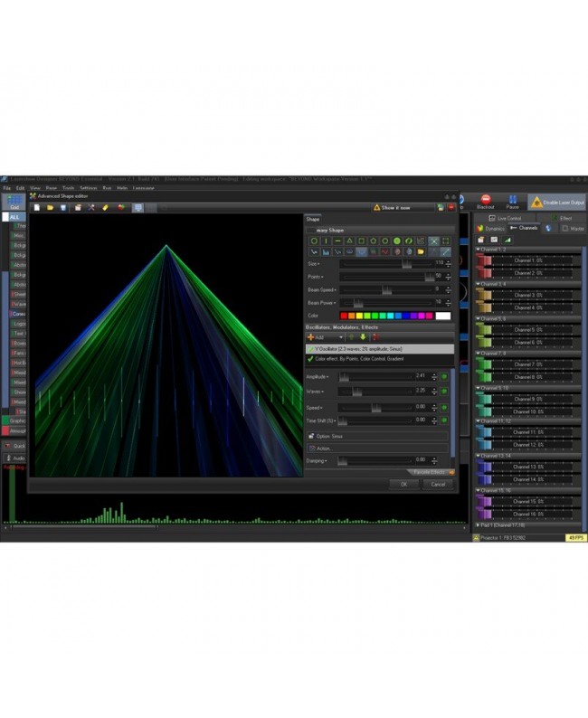This screenshot has height=718, width=588.
Task: Click the Action... button
Action: click(x=377, y=449)
